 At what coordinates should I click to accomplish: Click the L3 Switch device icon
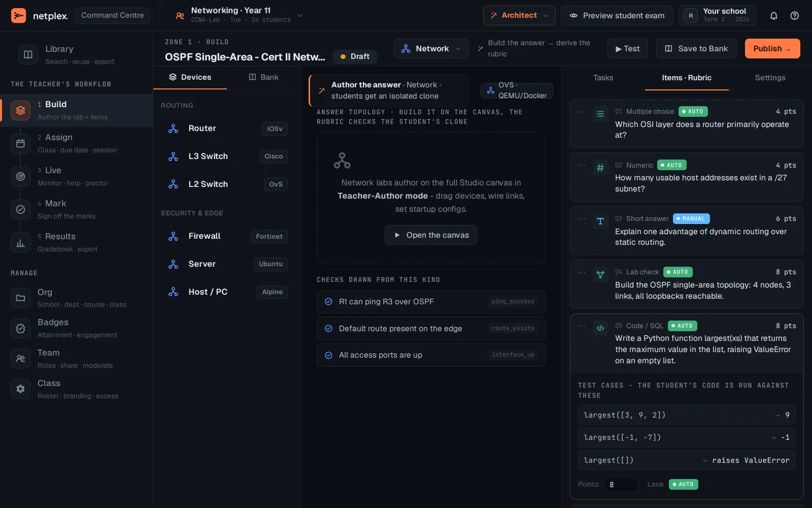pyautogui.click(x=173, y=156)
